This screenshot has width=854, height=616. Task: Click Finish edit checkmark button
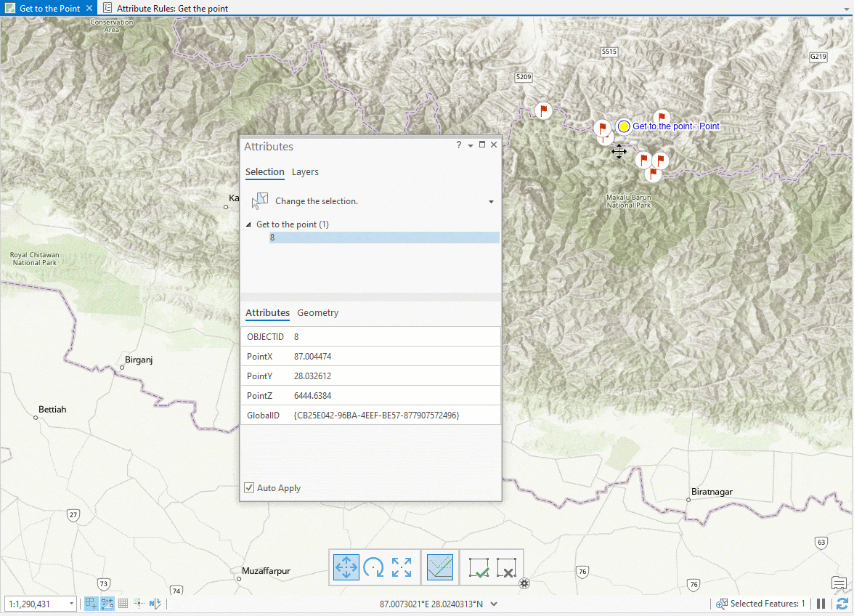479,567
